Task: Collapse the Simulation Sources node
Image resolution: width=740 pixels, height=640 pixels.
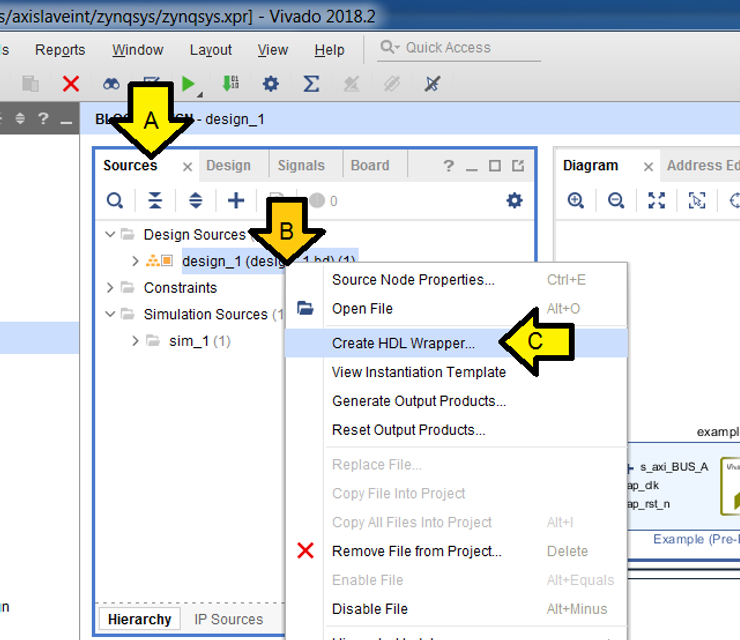Action: click(110, 314)
